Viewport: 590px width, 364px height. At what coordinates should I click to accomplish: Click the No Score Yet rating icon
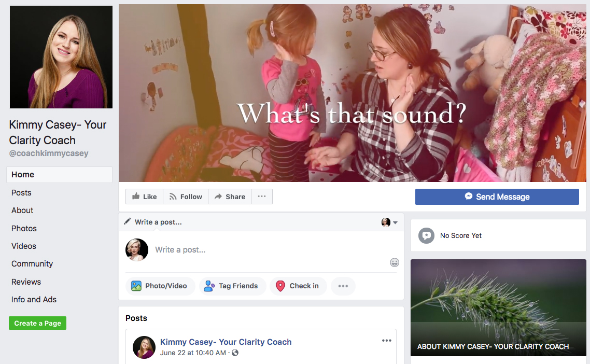pyautogui.click(x=426, y=235)
